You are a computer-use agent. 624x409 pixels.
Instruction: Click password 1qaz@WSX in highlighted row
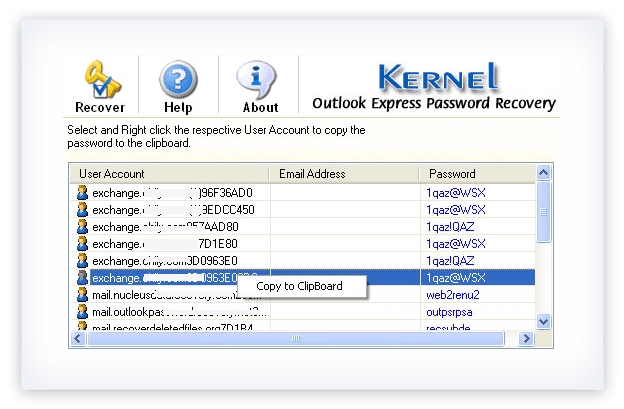(456, 278)
